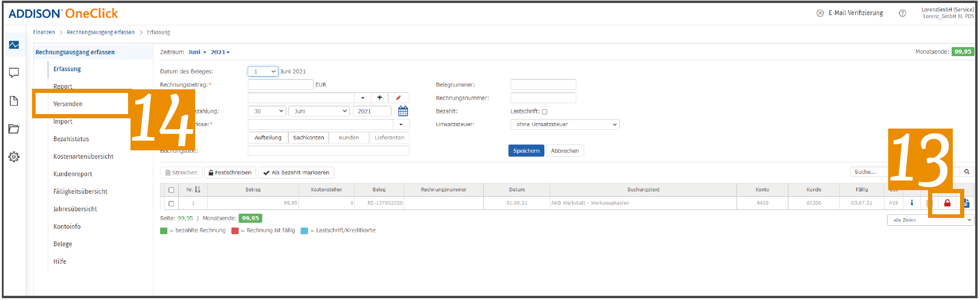Click the E-Mail Verifizierung link
The image size is (980, 300).
(x=849, y=13)
